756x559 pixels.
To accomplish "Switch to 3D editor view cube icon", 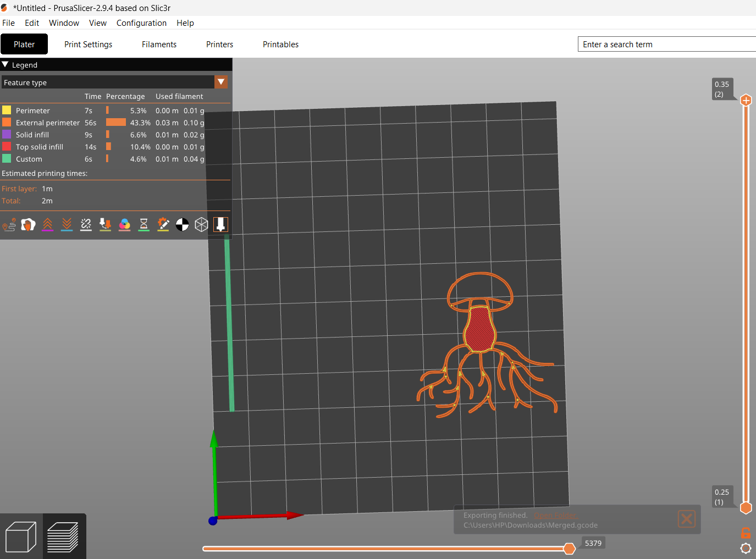I will [x=21, y=536].
